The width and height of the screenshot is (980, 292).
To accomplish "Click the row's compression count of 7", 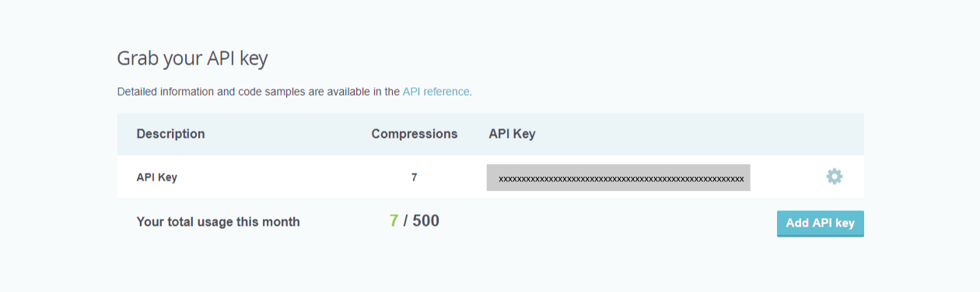I will 415,177.
